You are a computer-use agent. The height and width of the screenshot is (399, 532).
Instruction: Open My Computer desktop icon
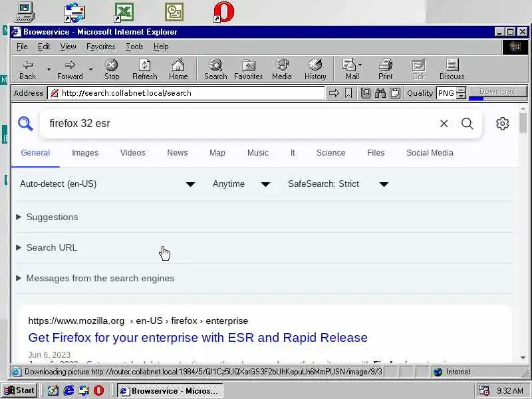point(25,12)
